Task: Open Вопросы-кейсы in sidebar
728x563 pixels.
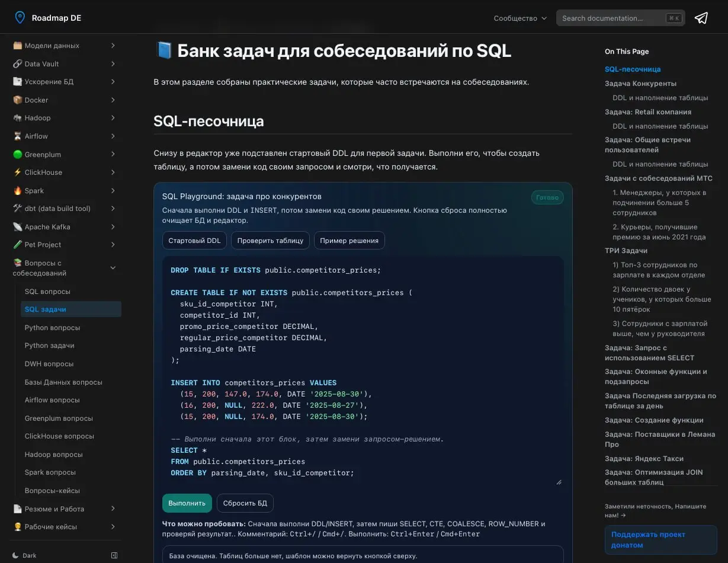Action: tap(71, 491)
